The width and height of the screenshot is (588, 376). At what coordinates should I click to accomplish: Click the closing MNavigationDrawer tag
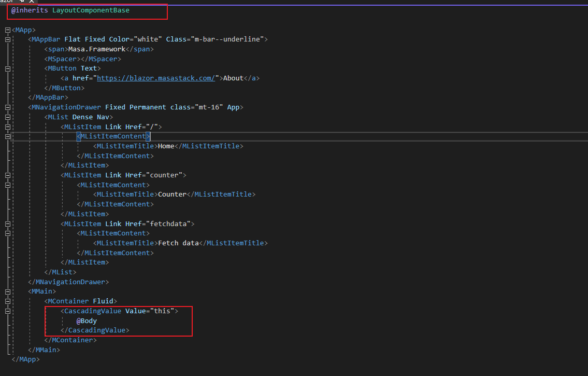68,282
